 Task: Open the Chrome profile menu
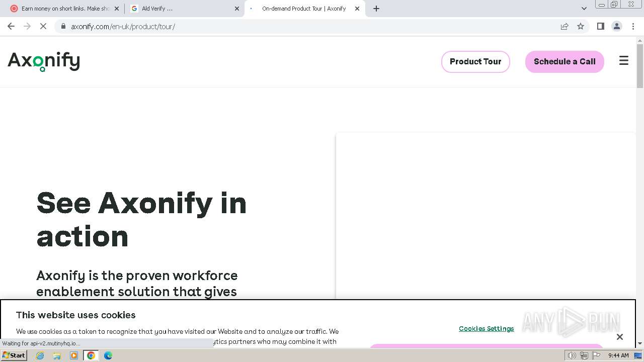(x=617, y=26)
